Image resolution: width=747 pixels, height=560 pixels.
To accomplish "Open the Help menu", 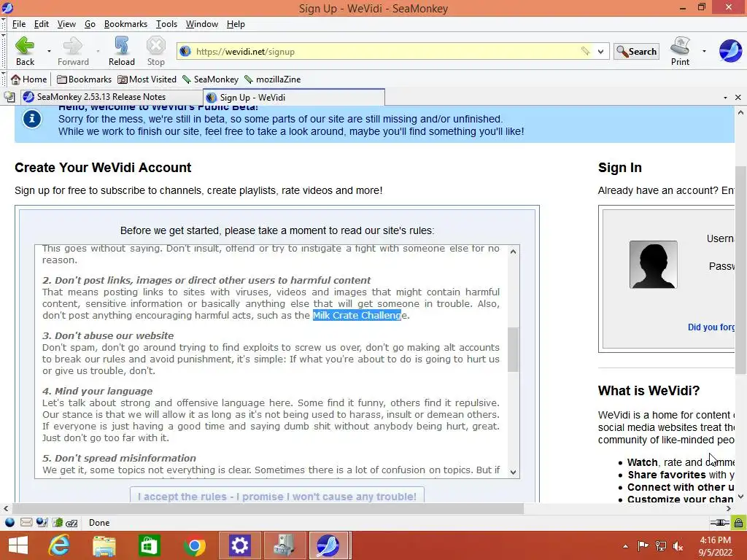I will tap(236, 24).
